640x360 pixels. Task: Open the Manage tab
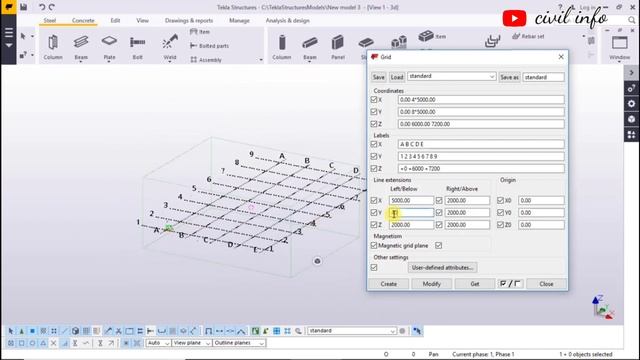[239, 20]
